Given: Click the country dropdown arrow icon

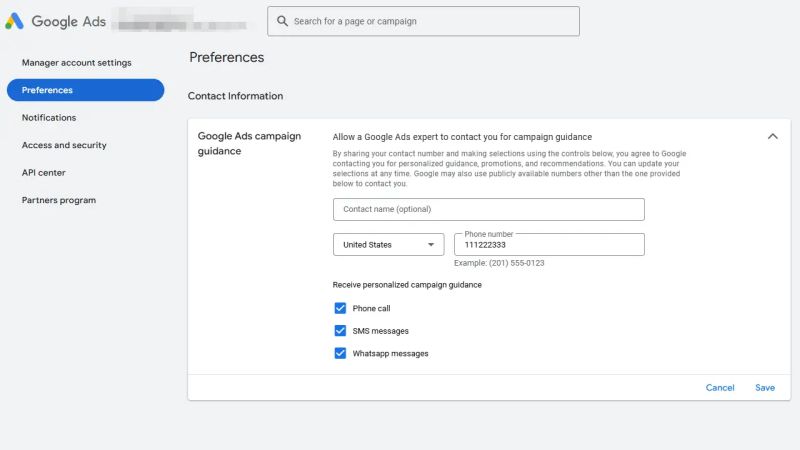Looking at the screenshot, I should [x=431, y=244].
